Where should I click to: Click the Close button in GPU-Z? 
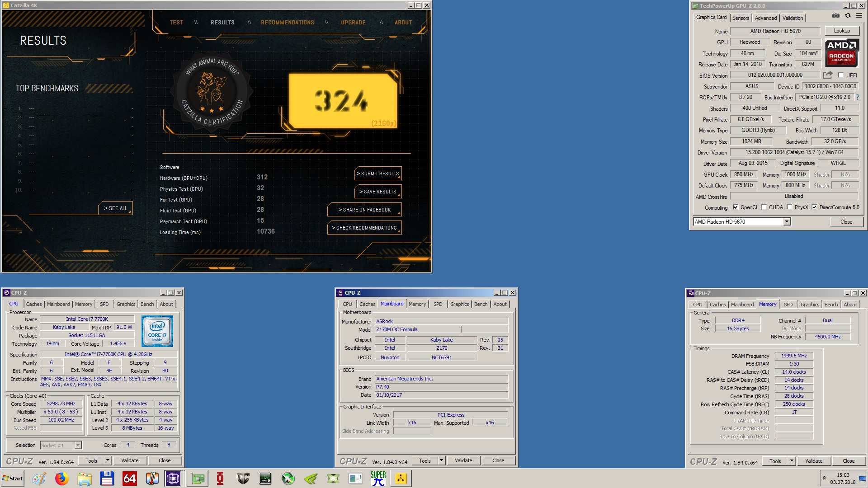click(x=846, y=222)
